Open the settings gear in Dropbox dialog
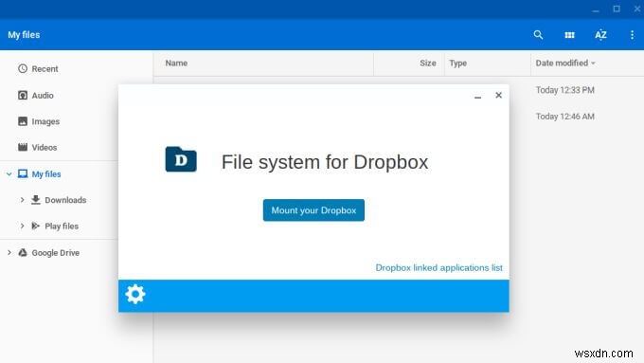 point(135,295)
